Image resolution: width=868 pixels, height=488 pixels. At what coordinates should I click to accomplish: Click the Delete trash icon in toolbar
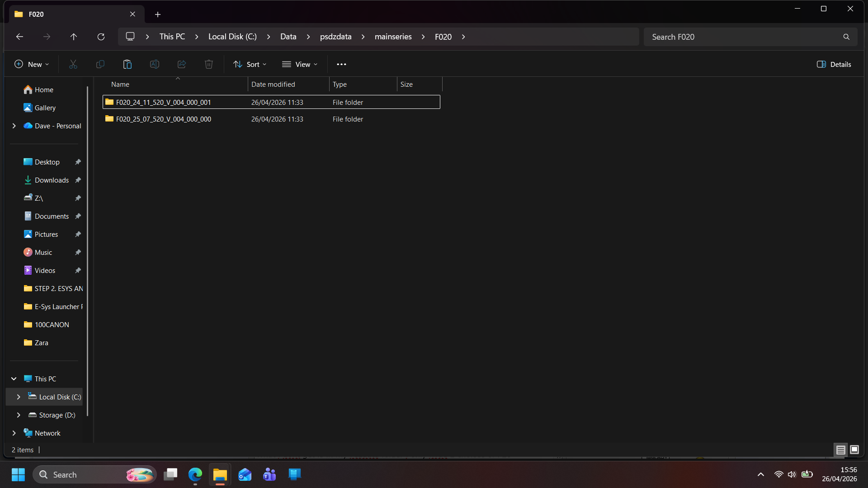pyautogui.click(x=208, y=64)
